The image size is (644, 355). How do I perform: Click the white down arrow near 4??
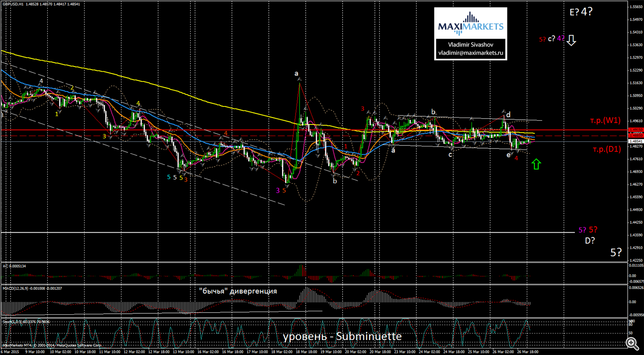[571, 40]
